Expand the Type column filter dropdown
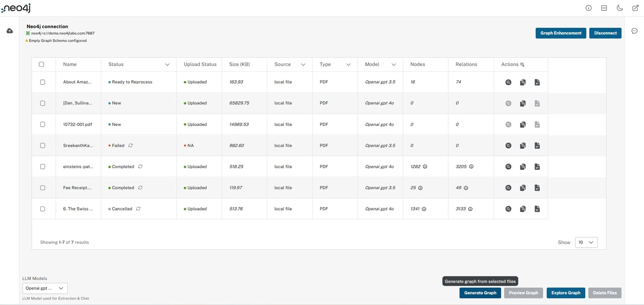 349,65
